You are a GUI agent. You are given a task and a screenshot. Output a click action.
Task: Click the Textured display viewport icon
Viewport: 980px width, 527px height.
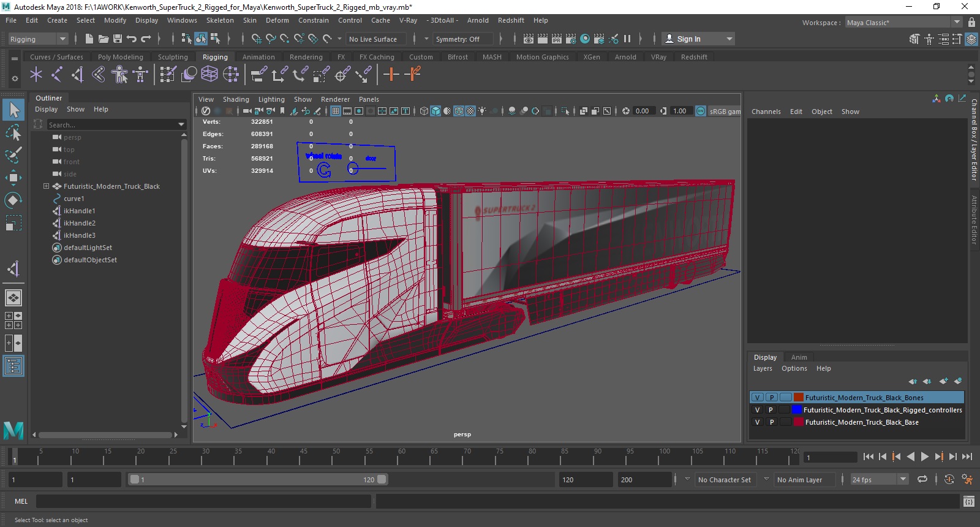(470, 111)
